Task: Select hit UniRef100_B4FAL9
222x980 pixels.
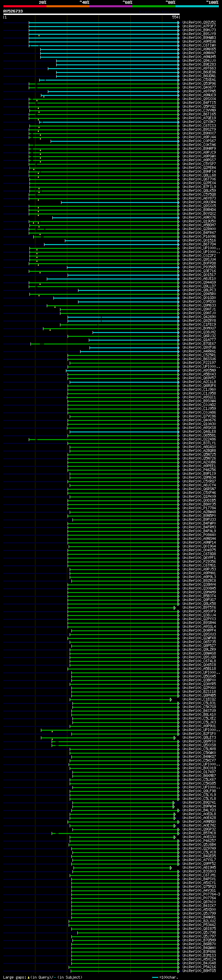Action: [x=199, y=531]
